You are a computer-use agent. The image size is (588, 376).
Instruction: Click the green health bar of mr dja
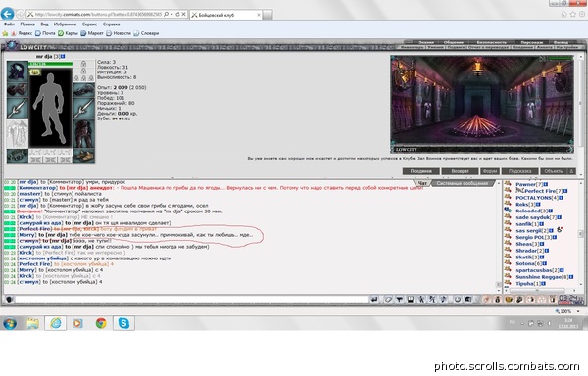pyautogui.click(x=51, y=64)
